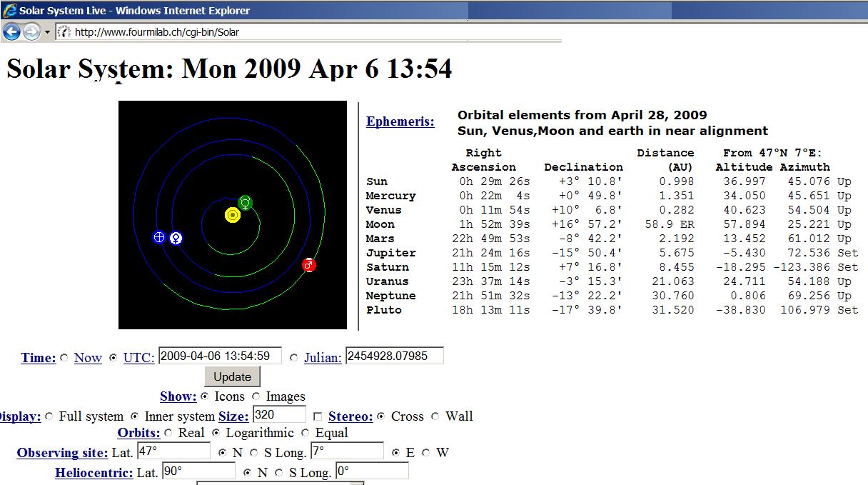868x485 pixels.
Task: Follow the Now link
Action: tap(88, 358)
